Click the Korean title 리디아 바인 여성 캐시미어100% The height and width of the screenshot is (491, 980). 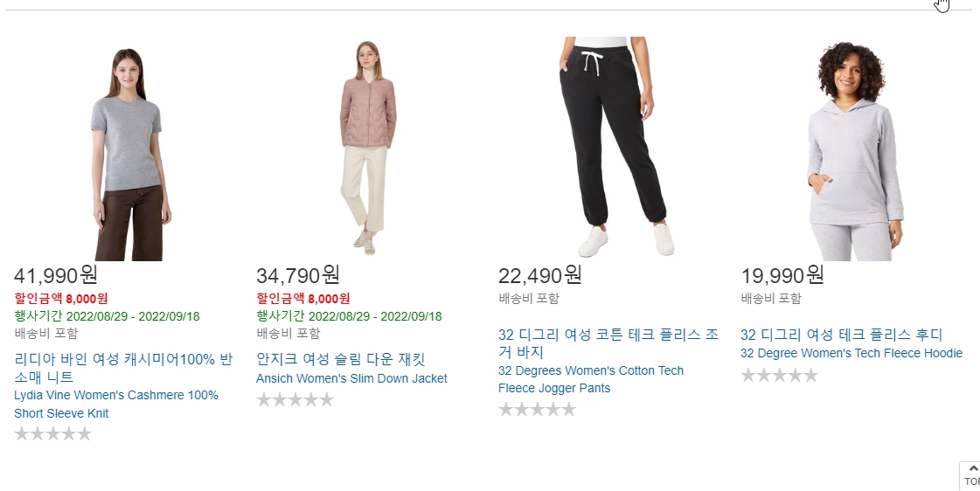click(123, 368)
